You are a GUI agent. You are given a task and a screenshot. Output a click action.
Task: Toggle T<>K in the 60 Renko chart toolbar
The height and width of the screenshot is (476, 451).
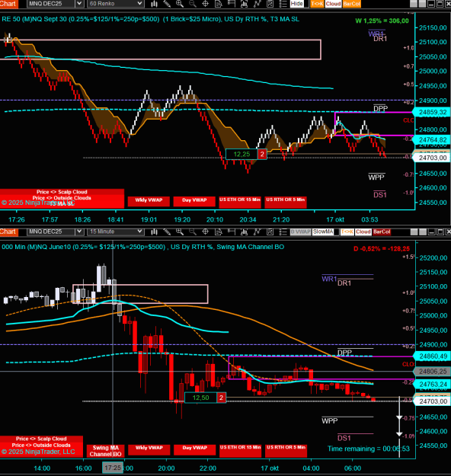[x=317, y=4]
